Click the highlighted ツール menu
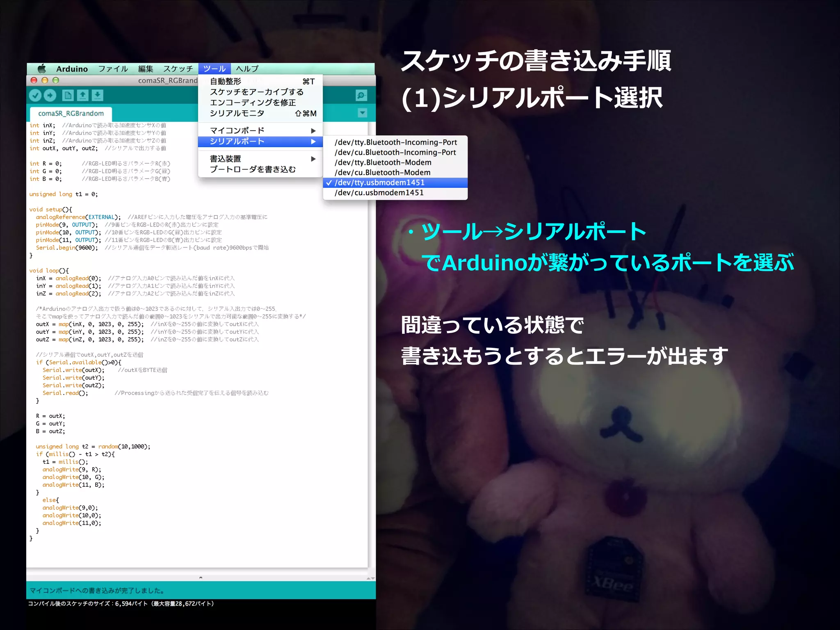This screenshot has height=630, width=840. click(x=215, y=68)
